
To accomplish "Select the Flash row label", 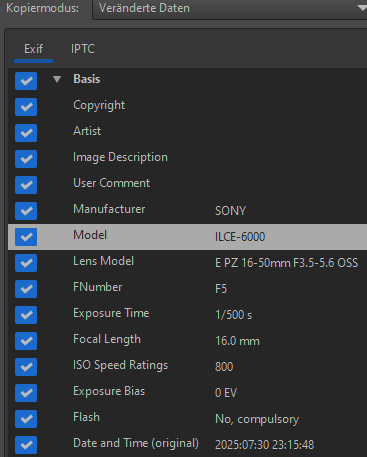I will [x=86, y=417].
